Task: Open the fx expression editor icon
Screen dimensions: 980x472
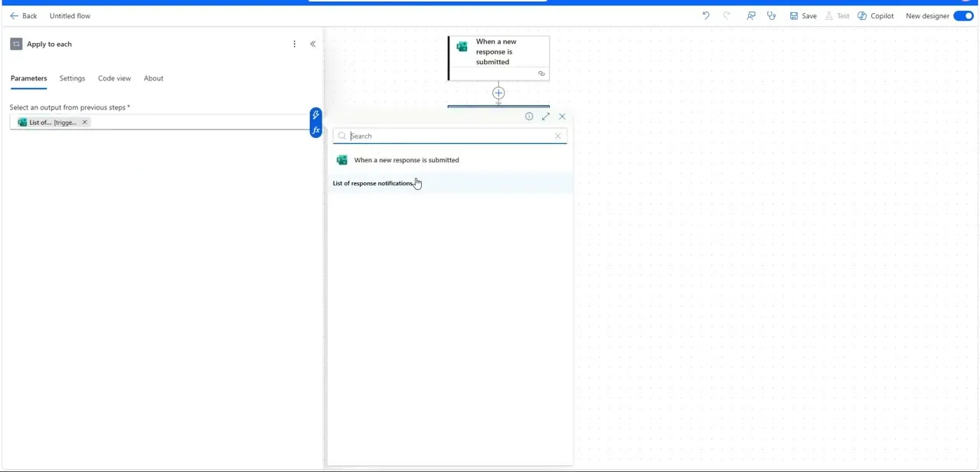Action: coord(315,130)
